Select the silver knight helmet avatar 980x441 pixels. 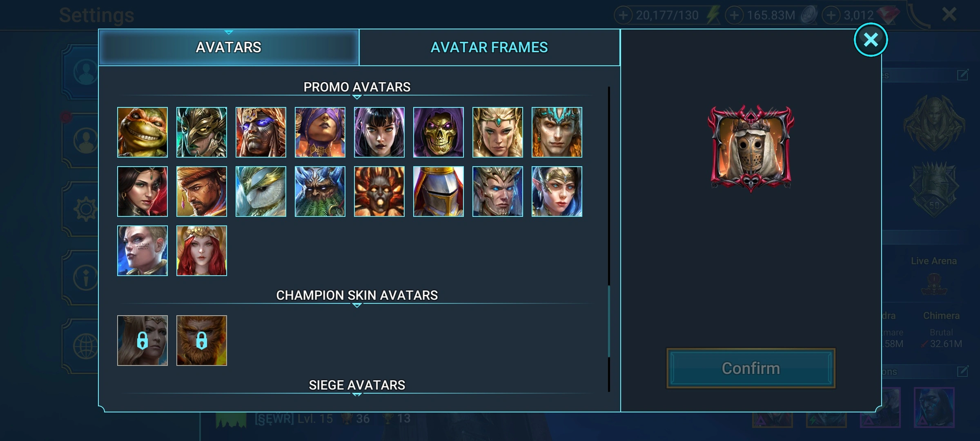438,192
